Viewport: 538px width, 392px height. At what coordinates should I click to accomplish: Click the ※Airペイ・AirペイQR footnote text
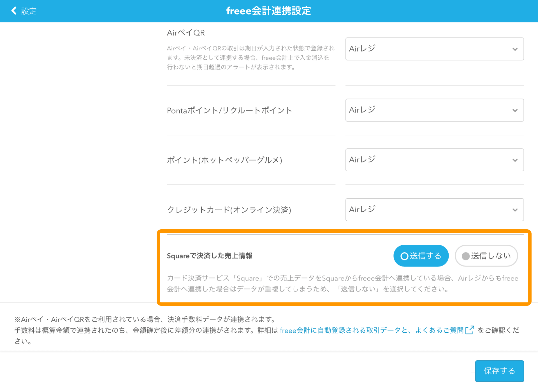266,330
